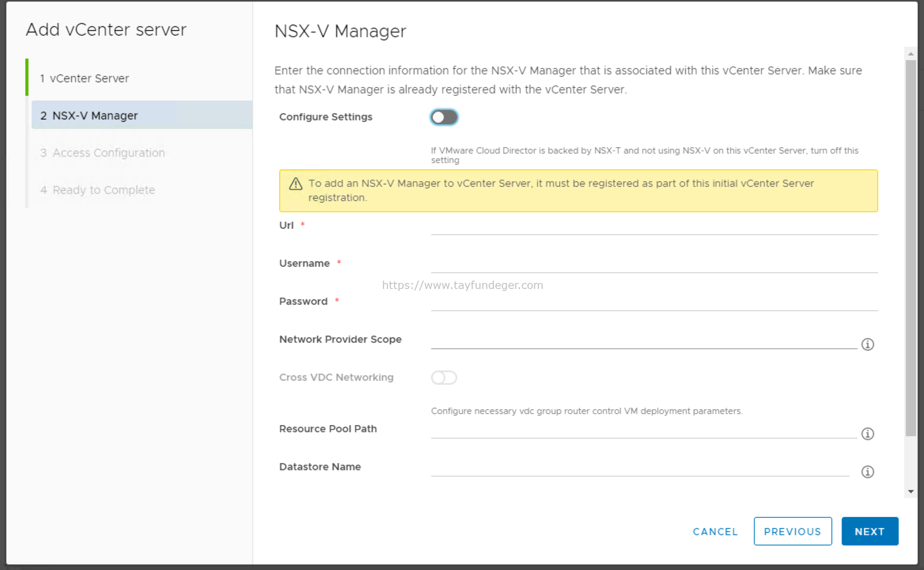Screen dimensions: 924x570
Task: Focus the Network Provider Scope field
Action: point(644,340)
